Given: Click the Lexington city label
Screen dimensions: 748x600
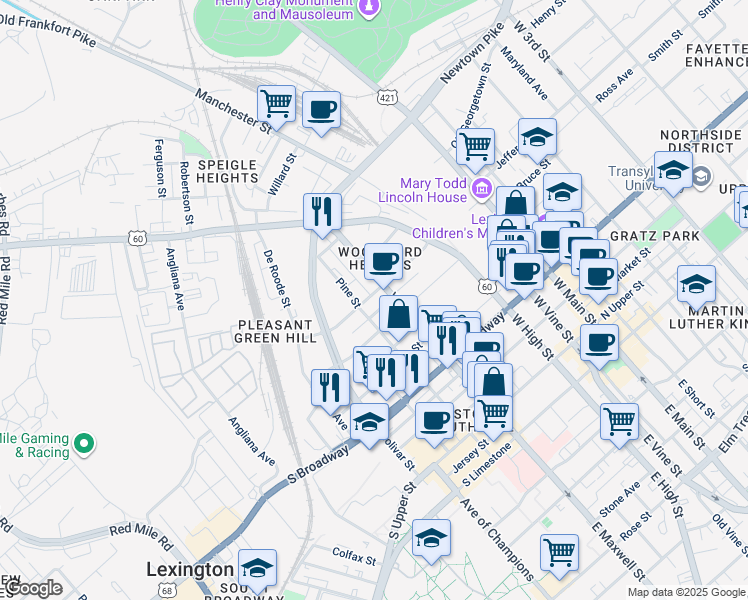Looking at the screenshot, I should pos(190,569).
